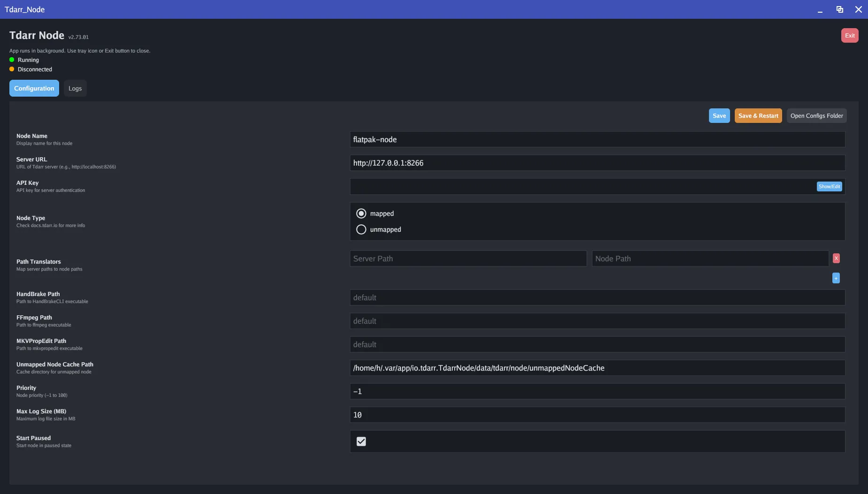Add a new path translator with plus button
The height and width of the screenshot is (494, 868).
836,278
